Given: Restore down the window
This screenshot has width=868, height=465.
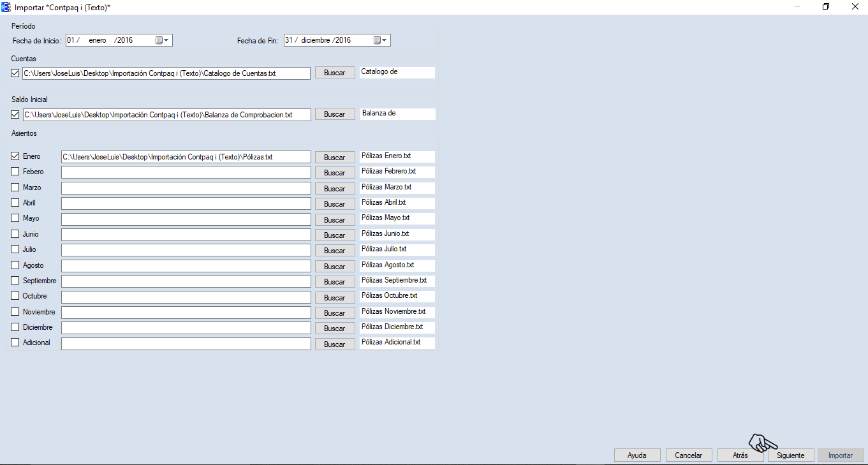Looking at the screenshot, I should [x=826, y=7].
